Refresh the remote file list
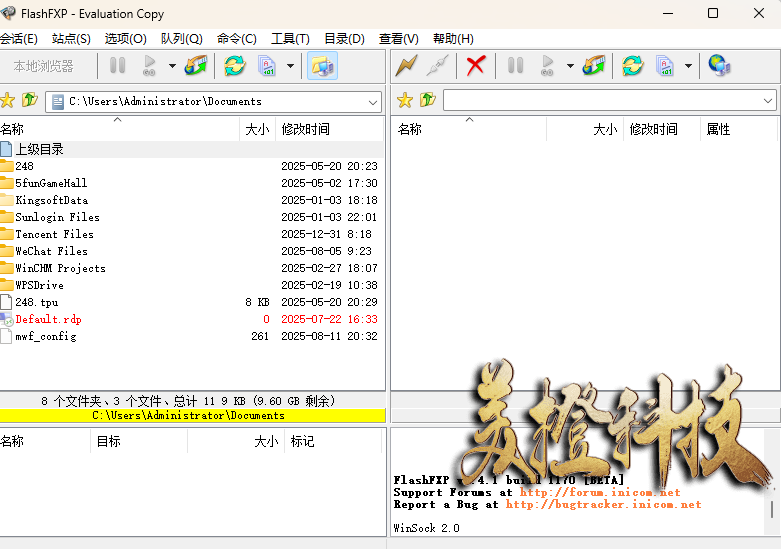The height and width of the screenshot is (549, 781). (x=633, y=65)
